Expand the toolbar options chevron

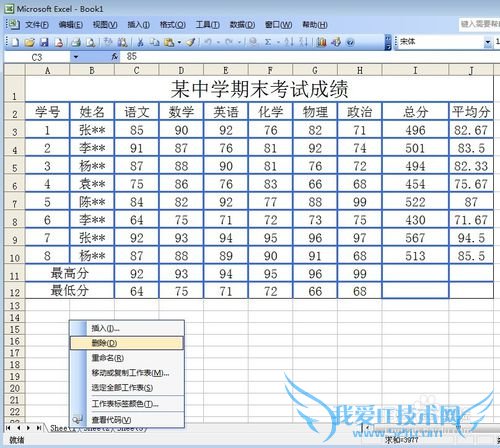point(388,42)
